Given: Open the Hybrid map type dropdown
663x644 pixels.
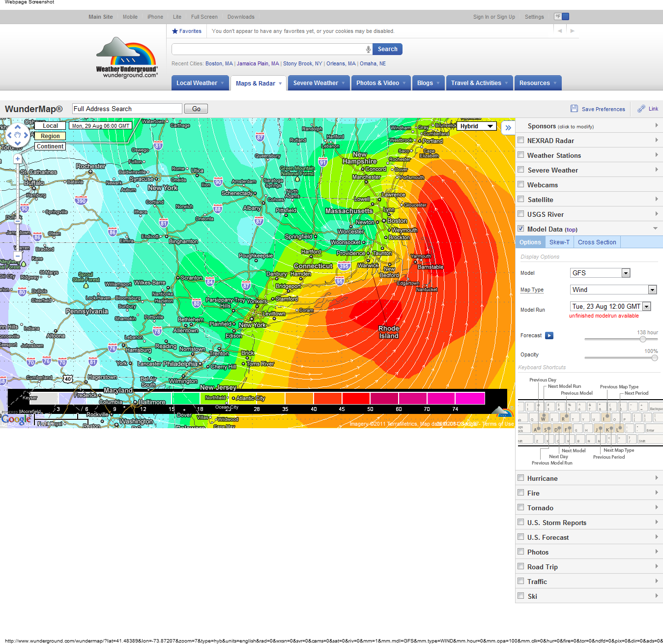Looking at the screenshot, I should coord(477,126).
